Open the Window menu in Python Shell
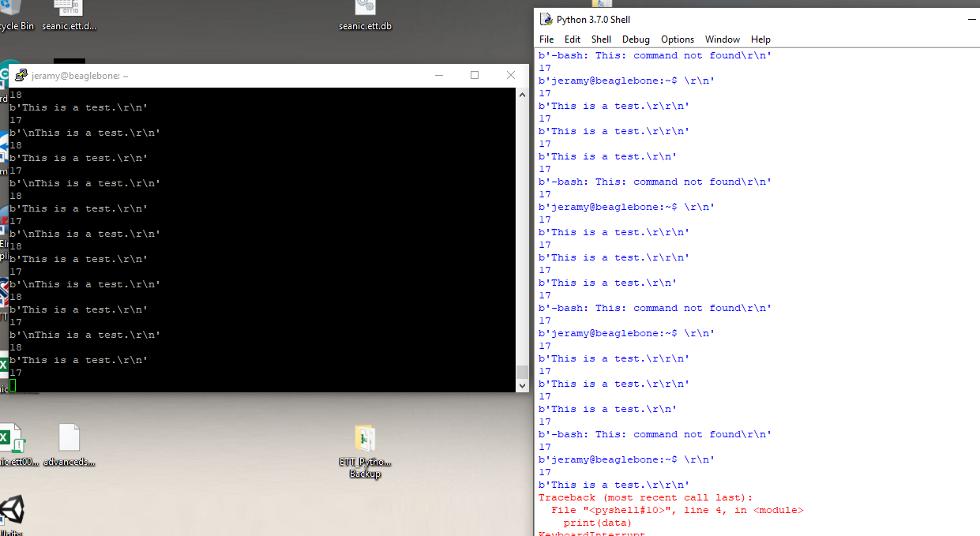The height and width of the screenshot is (536, 980). 723,39
